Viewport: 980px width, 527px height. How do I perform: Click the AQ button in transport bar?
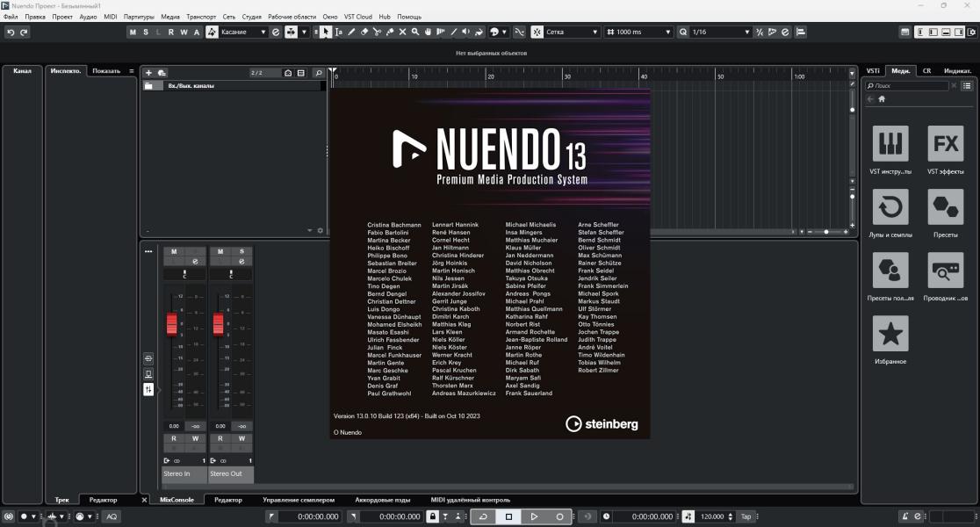click(112, 516)
